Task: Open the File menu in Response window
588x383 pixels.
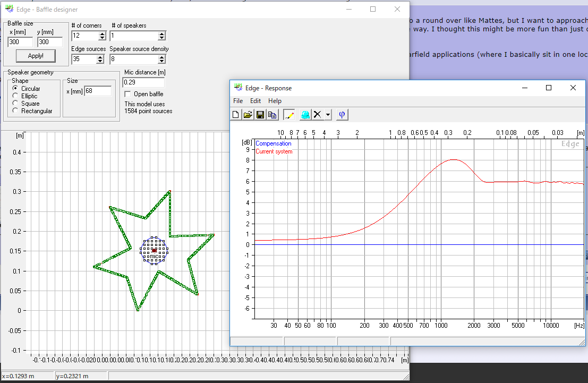Action: [x=238, y=101]
